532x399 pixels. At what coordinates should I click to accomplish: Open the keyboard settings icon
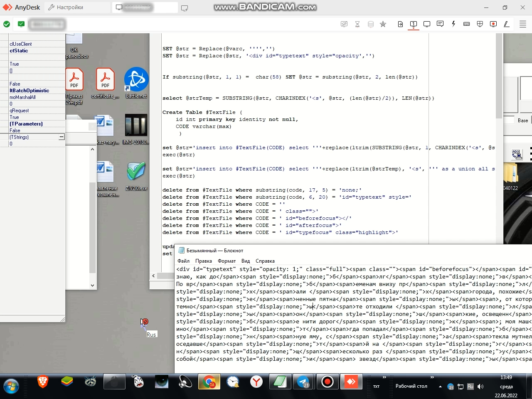point(467,24)
